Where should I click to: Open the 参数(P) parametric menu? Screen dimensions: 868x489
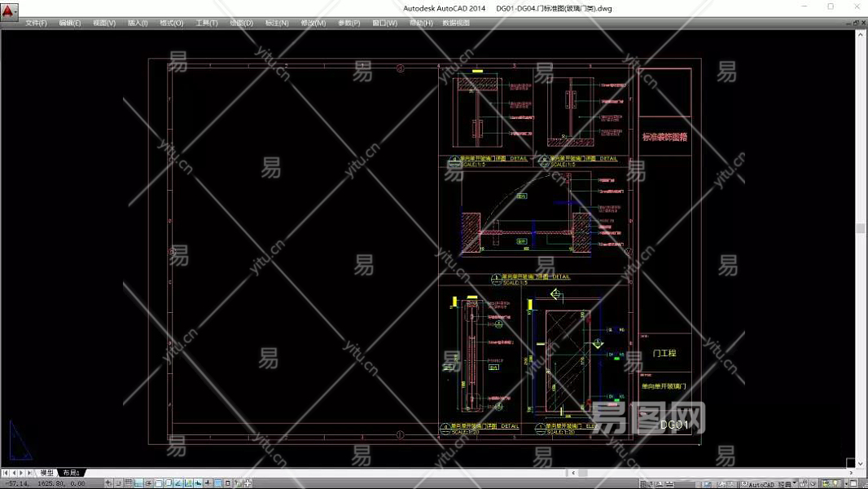[349, 23]
